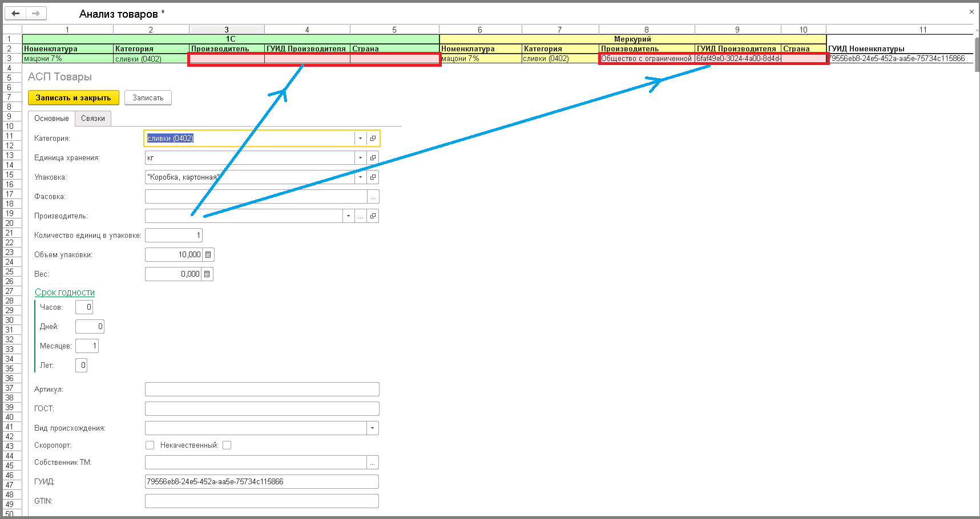Click the Записать button
Viewport: 980px width, 519px height.
[x=148, y=98]
